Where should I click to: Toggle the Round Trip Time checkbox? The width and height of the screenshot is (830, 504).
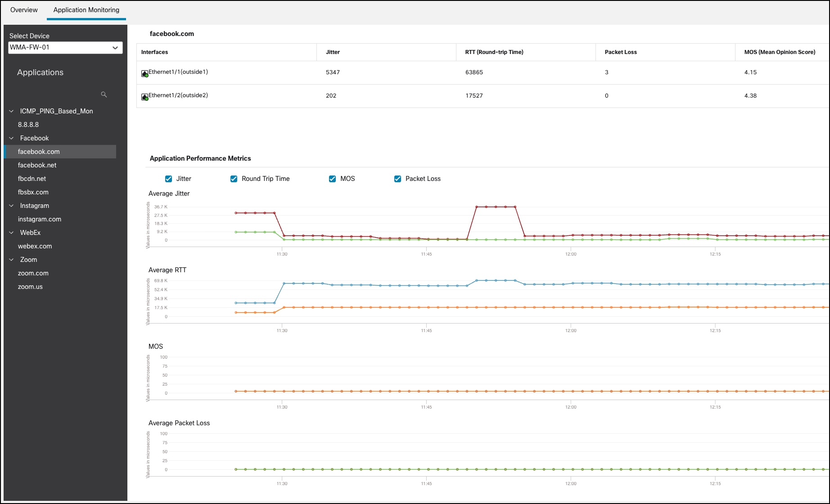click(x=234, y=179)
